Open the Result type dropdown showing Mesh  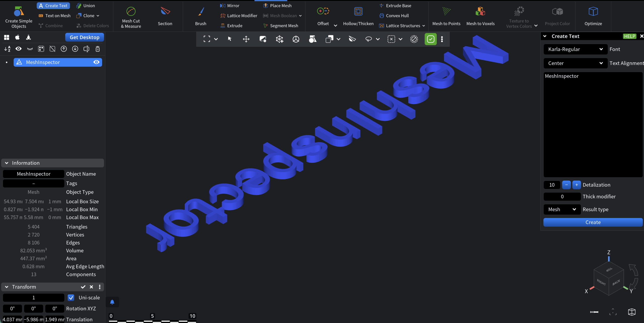click(x=562, y=209)
